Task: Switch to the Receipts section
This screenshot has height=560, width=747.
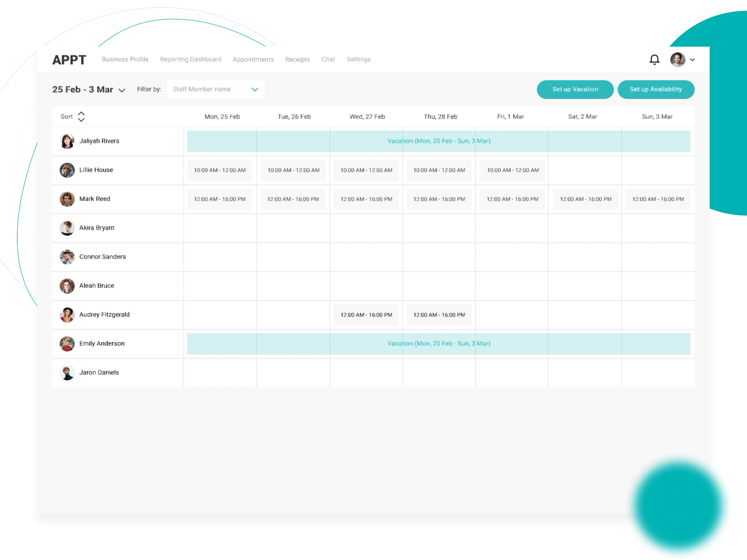Action: pyautogui.click(x=297, y=59)
